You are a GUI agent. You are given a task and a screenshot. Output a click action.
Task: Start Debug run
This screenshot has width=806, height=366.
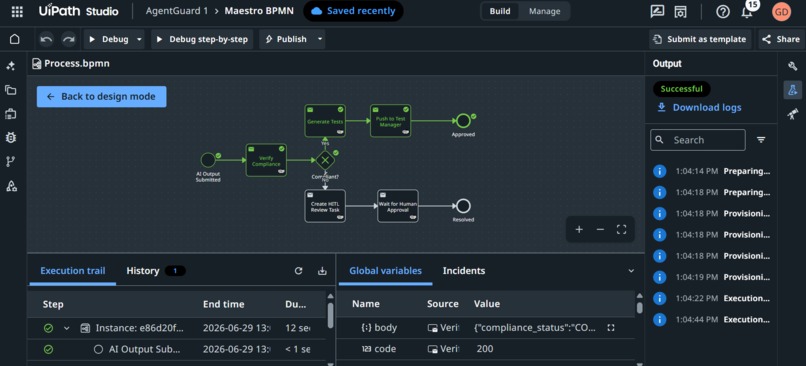[x=108, y=40]
